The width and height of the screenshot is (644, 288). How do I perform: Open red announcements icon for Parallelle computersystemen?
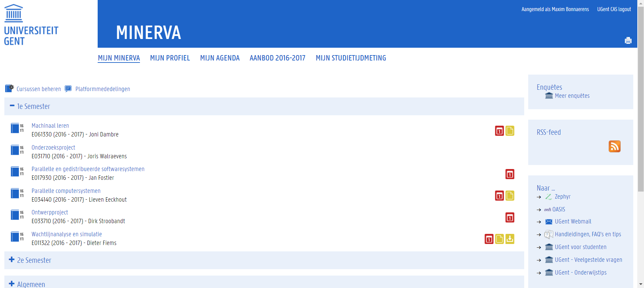pyautogui.click(x=499, y=196)
